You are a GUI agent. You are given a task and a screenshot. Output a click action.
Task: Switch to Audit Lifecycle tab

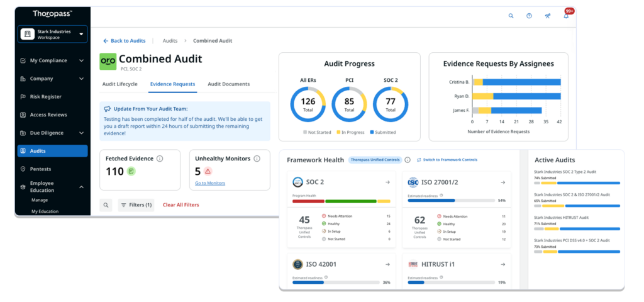point(119,84)
